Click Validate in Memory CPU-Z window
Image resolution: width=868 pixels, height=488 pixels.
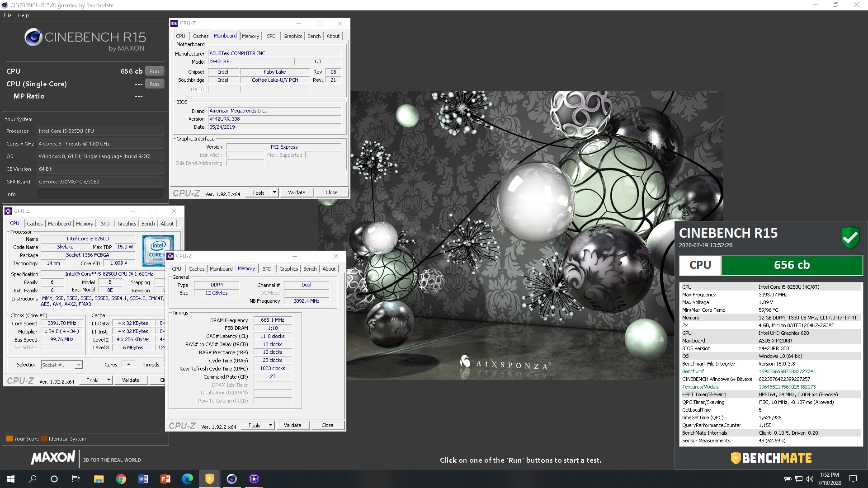(x=292, y=425)
